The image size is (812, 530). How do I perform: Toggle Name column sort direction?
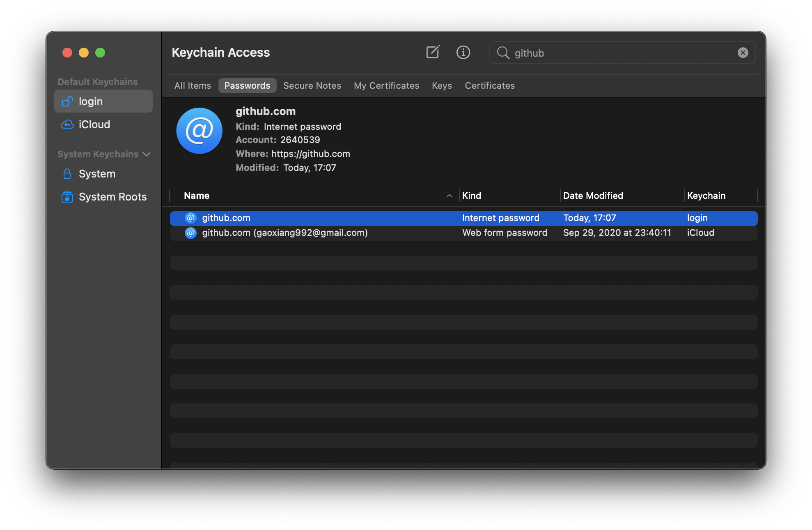pyautogui.click(x=449, y=196)
